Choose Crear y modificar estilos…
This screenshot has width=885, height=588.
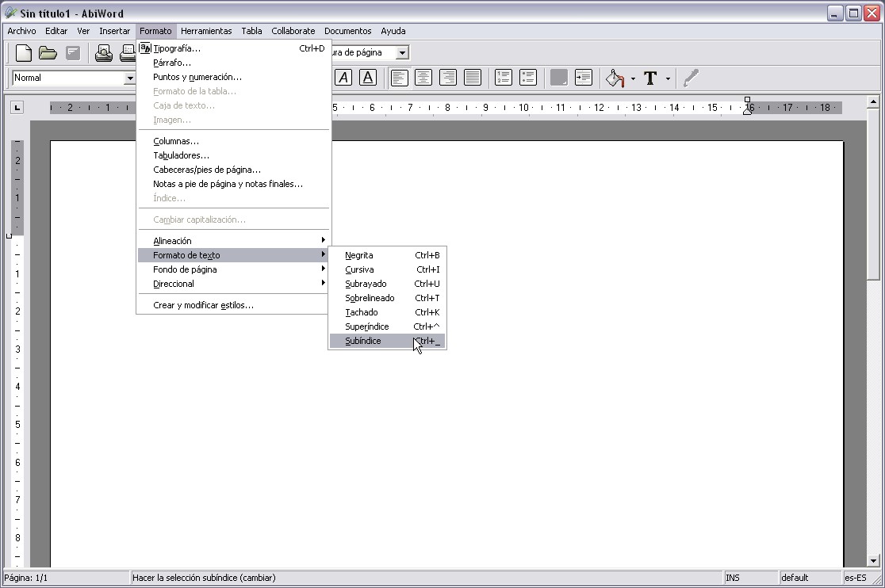tap(233, 305)
